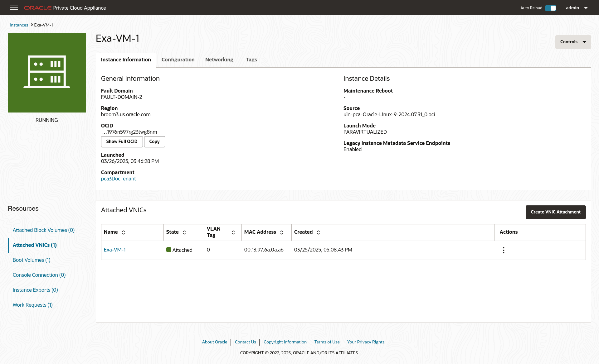Sort VNIC table by Name column

click(x=124, y=232)
